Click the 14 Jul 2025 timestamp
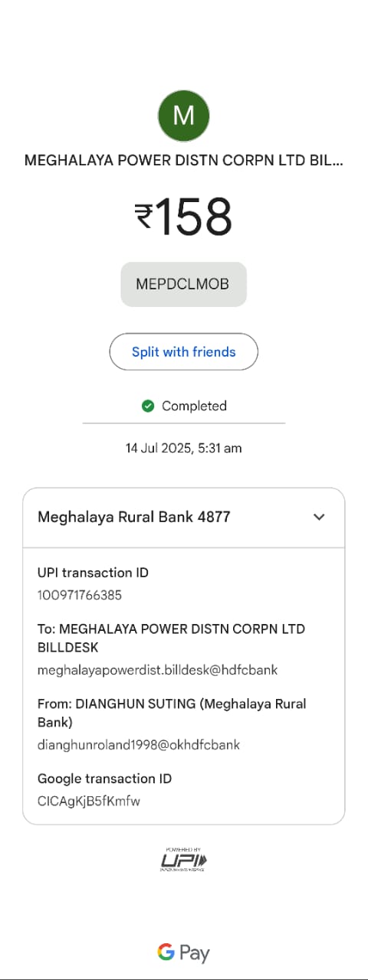368x980 pixels. [x=184, y=448]
